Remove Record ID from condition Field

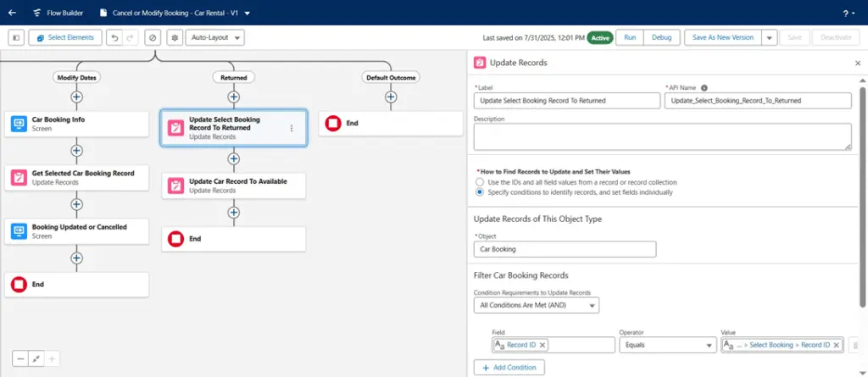542,345
